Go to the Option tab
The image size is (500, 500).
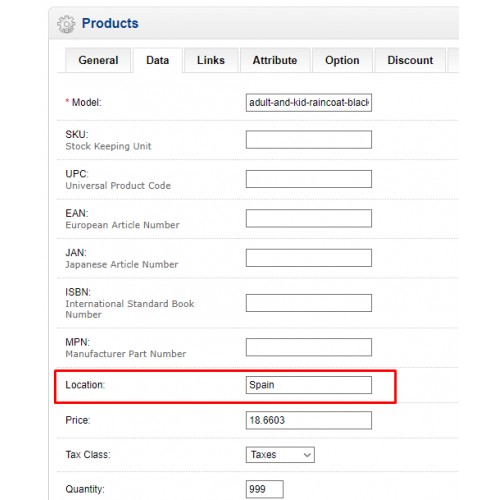tap(342, 60)
